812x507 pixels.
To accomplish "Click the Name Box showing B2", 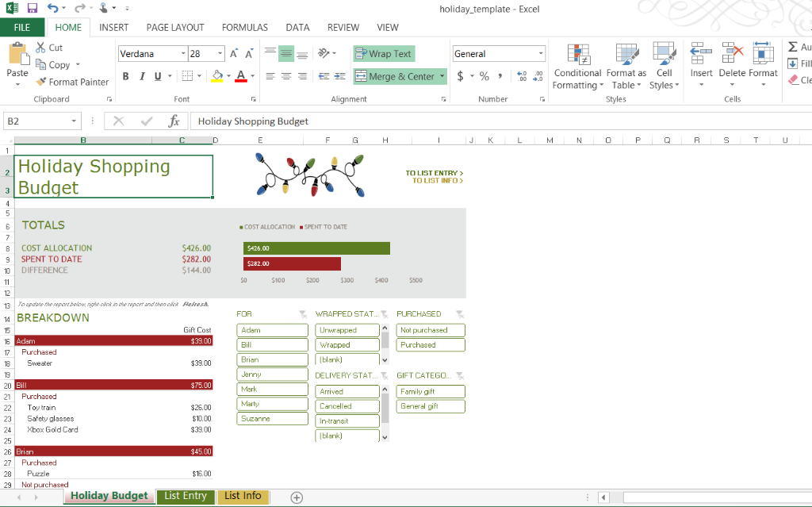I will click(36, 121).
